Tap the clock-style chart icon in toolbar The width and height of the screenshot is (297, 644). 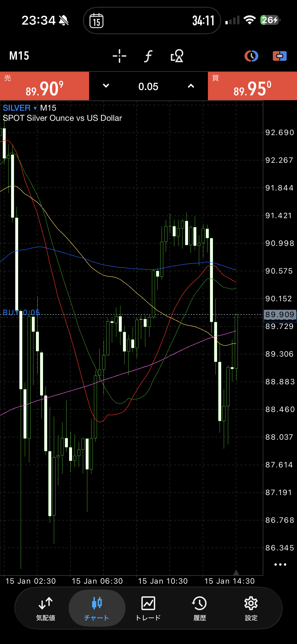251,56
